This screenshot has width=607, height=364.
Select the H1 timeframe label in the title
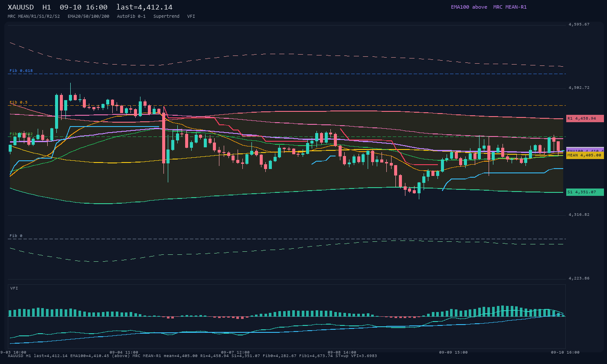(x=47, y=7)
